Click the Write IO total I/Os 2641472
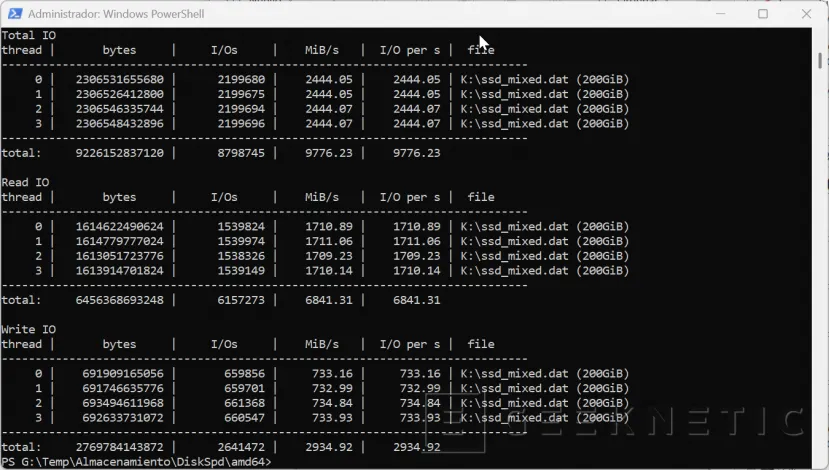Viewport: 829px width, 470px height. (x=239, y=447)
